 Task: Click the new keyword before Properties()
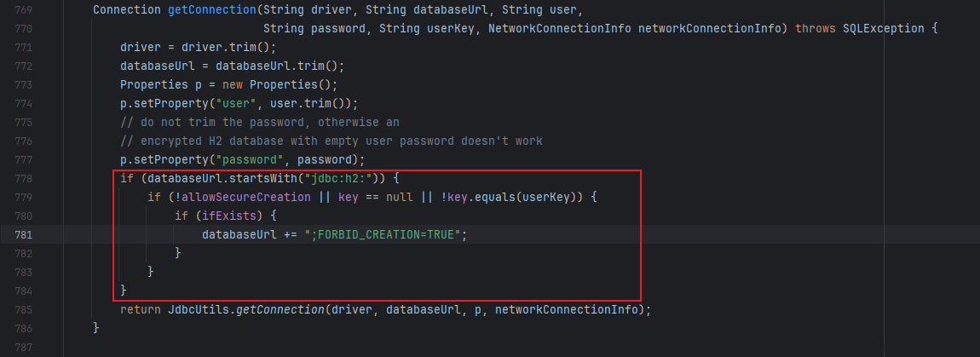pyautogui.click(x=232, y=84)
